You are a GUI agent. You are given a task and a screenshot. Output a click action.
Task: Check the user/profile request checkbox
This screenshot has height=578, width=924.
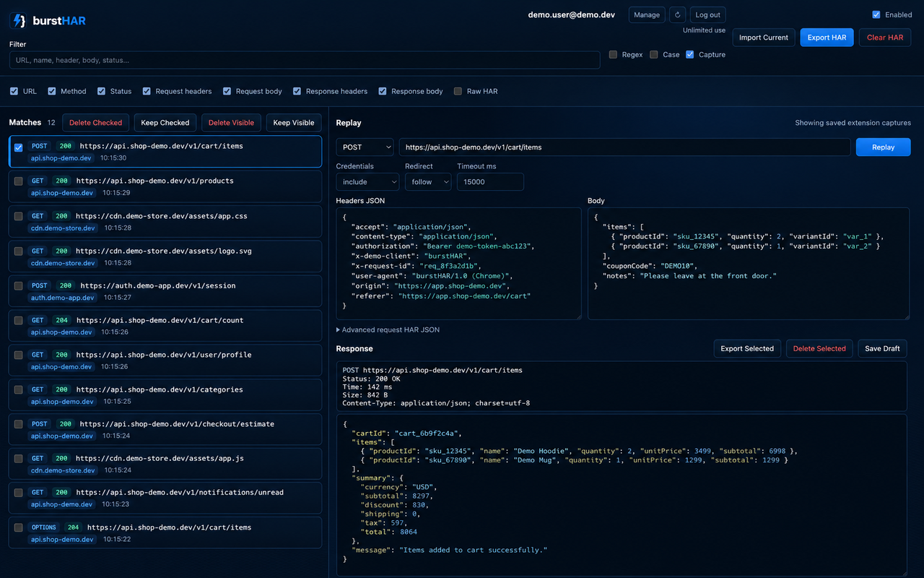coord(19,355)
